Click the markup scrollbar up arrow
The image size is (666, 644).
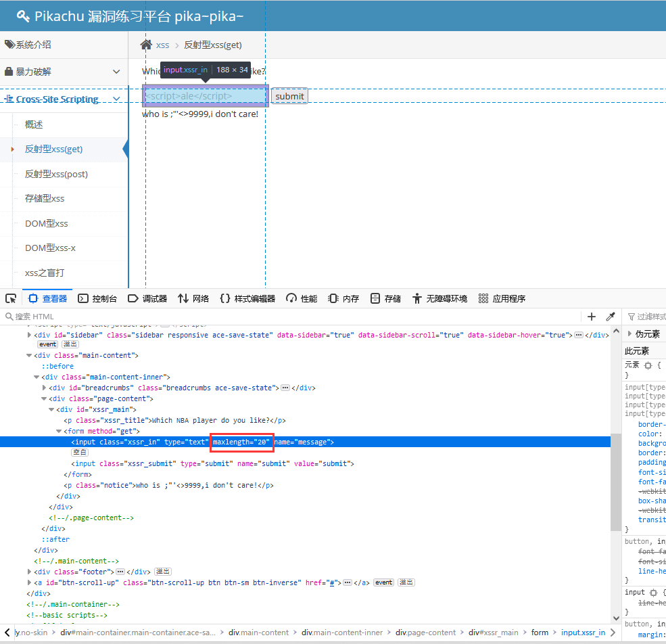pos(617,331)
